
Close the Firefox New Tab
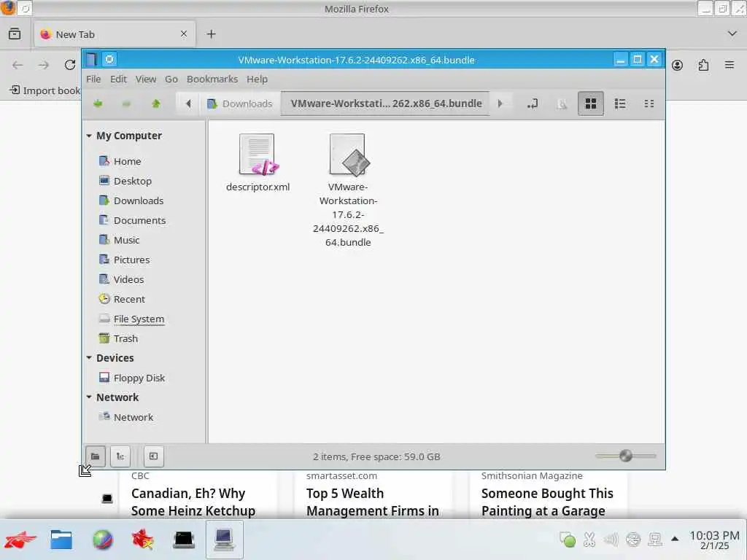point(184,34)
